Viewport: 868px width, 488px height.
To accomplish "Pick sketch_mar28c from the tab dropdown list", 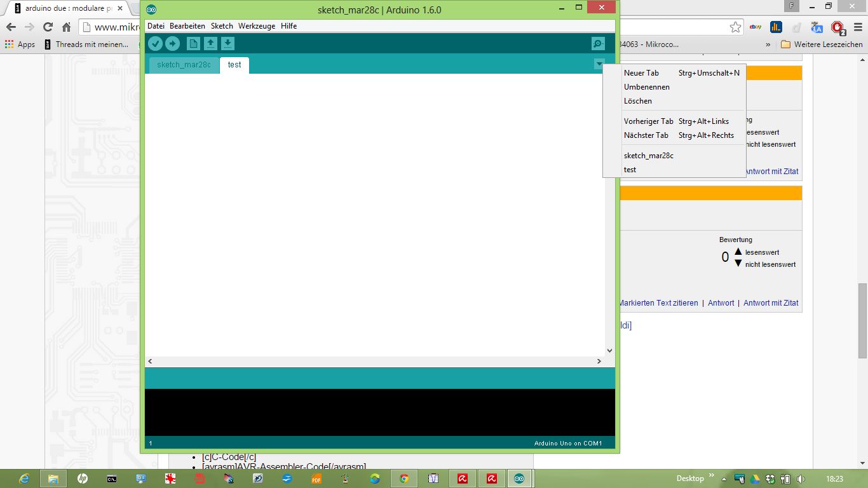I will [x=674, y=156].
